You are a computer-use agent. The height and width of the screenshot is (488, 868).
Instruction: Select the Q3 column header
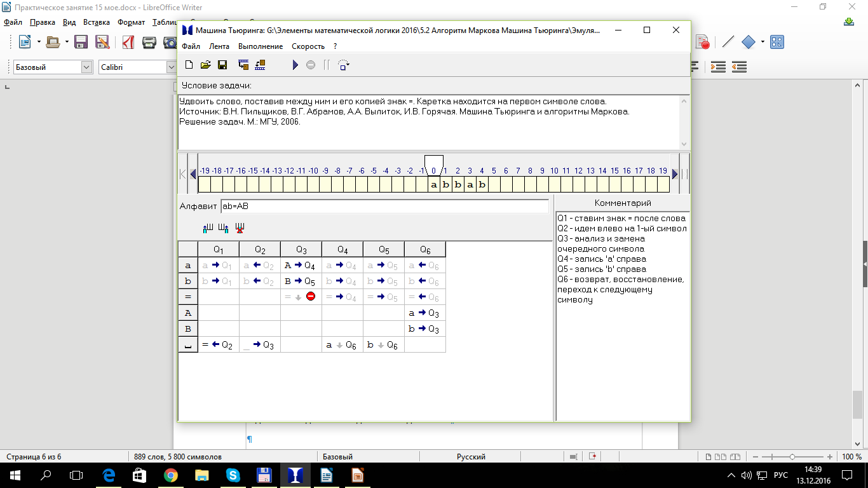coord(301,249)
